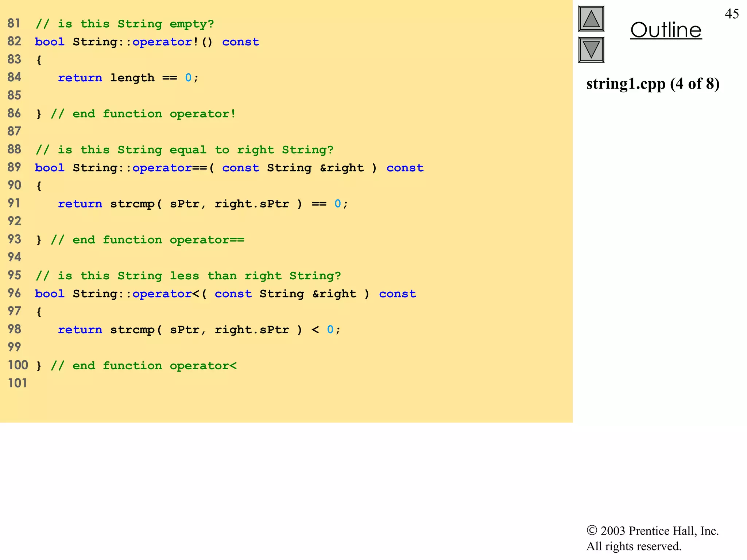The image size is (747, 560).
Task: Click the opening brace on line 97
Action: point(39,312)
